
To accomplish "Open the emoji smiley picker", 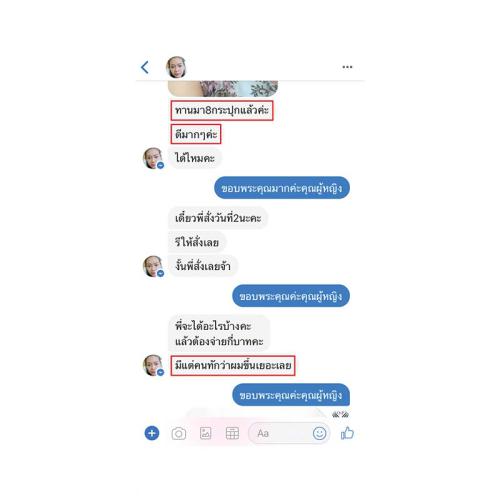I will tap(319, 433).
